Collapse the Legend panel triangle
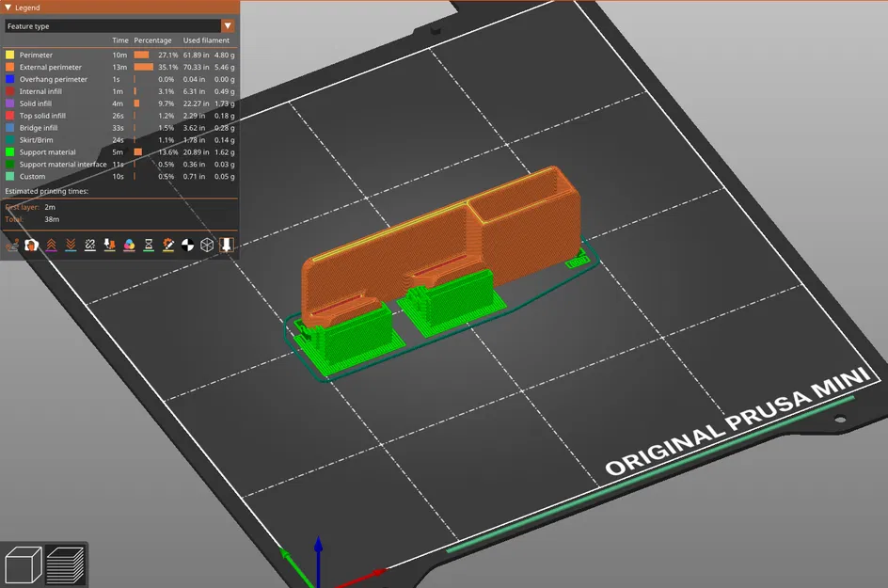 [x=8, y=8]
